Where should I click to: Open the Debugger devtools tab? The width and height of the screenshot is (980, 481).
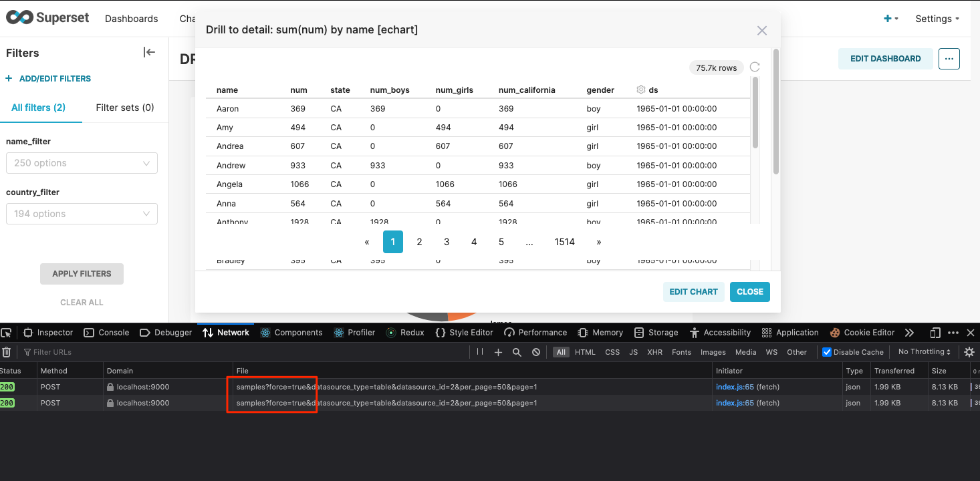tap(166, 333)
